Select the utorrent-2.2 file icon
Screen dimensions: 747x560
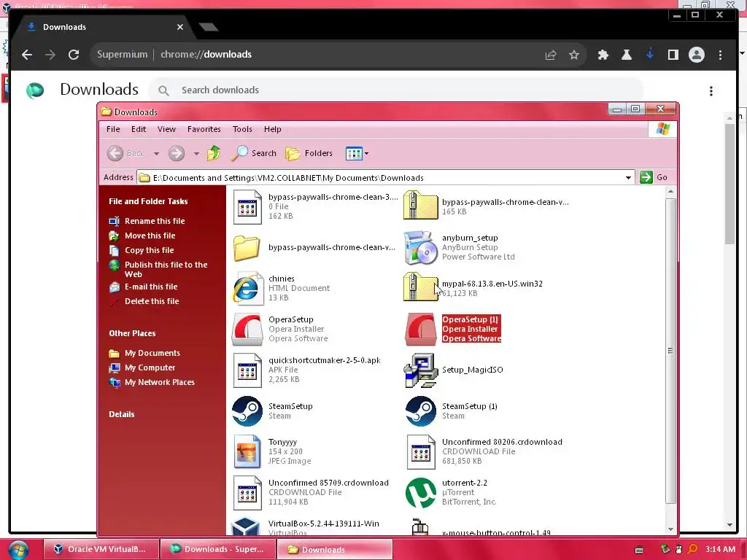[x=421, y=493]
